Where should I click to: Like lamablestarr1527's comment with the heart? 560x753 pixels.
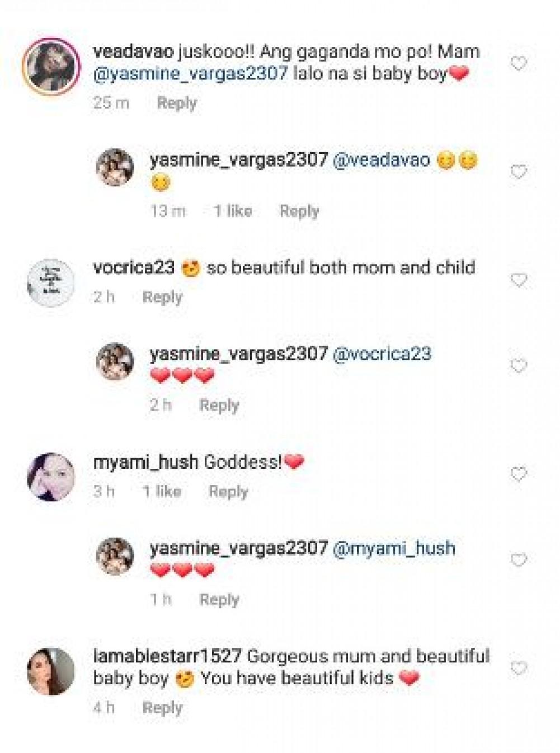[519, 668]
